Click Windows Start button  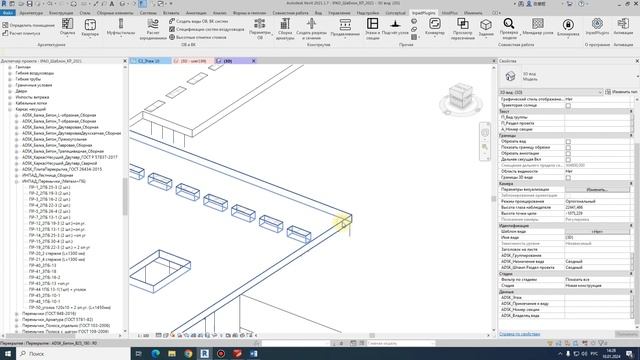tap(7, 353)
